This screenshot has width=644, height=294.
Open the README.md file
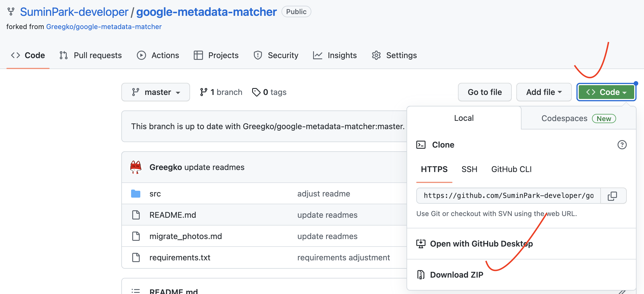[172, 215]
